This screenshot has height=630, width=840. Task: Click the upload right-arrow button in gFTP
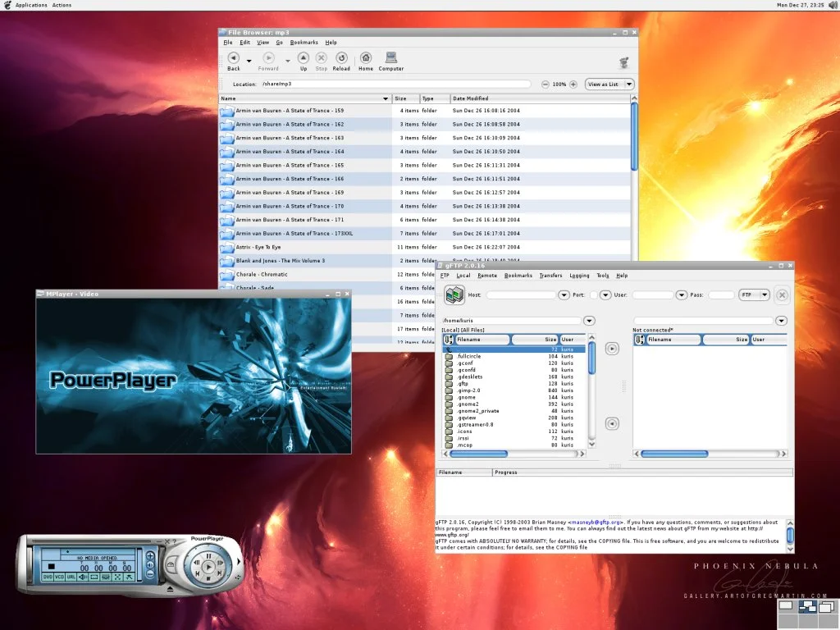612,349
